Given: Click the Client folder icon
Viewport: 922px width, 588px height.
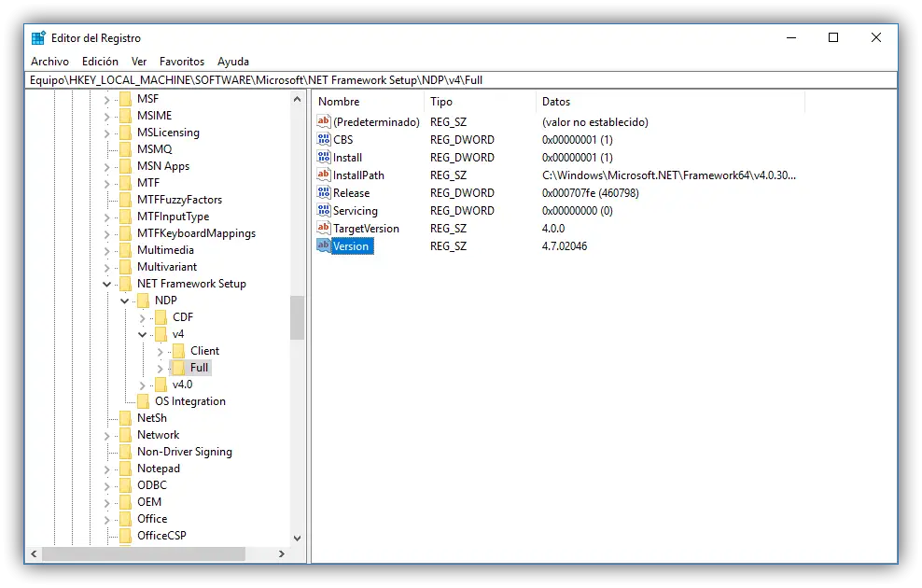Looking at the screenshot, I should (x=178, y=351).
